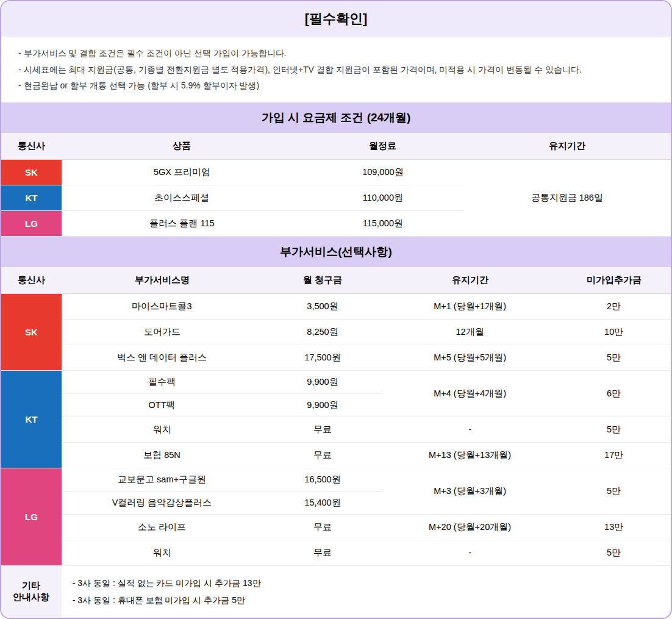This screenshot has height=619, width=672.
Task: Click the 13만 surcharge cell
Action: click(x=613, y=528)
